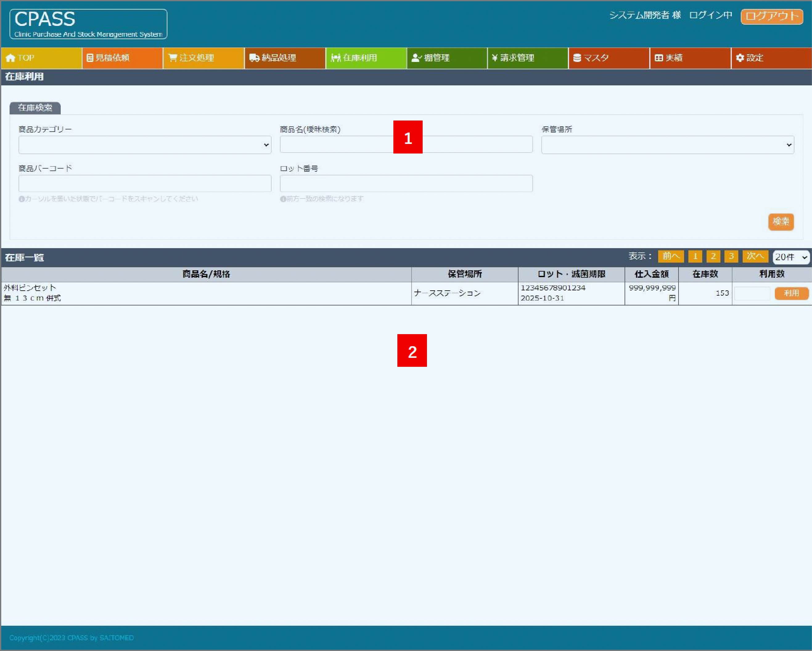Click the 在庫利用 people icon

click(x=335, y=58)
